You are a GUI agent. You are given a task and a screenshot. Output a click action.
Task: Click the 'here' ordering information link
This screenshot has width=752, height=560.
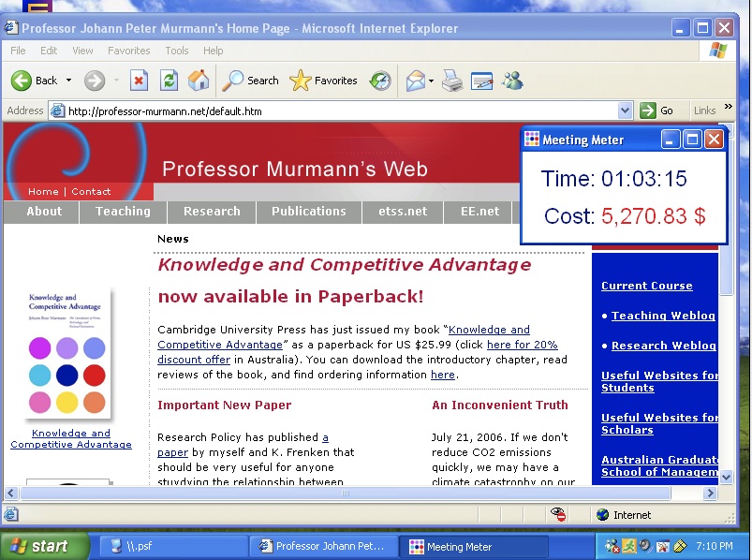443,375
